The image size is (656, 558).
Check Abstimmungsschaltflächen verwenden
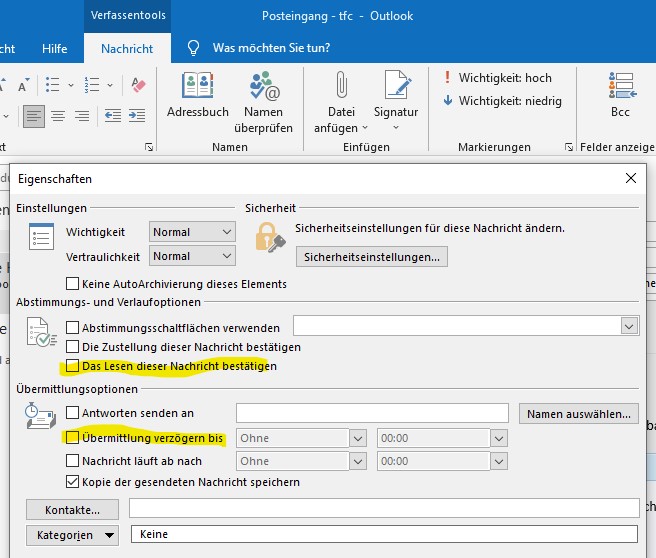72,328
